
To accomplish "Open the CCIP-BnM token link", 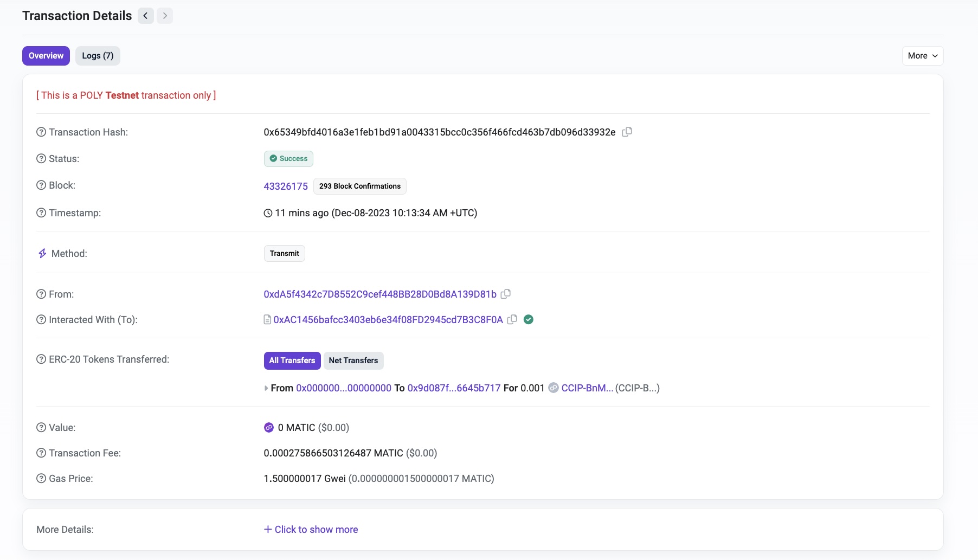I will click(x=588, y=388).
